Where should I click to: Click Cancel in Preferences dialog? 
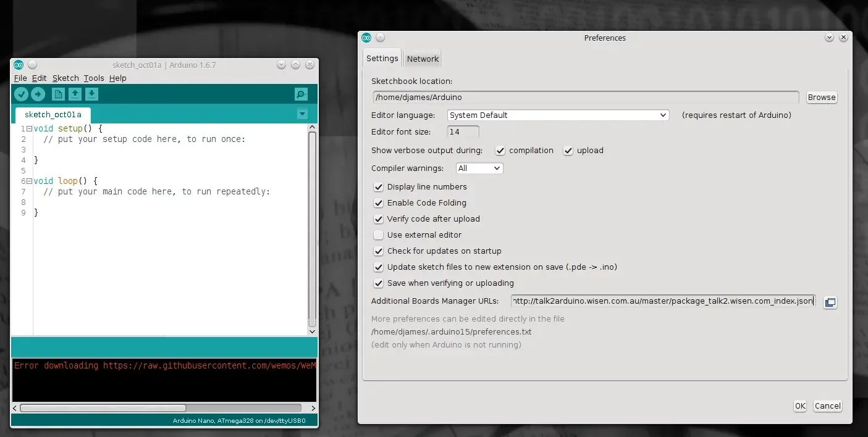coord(827,406)
